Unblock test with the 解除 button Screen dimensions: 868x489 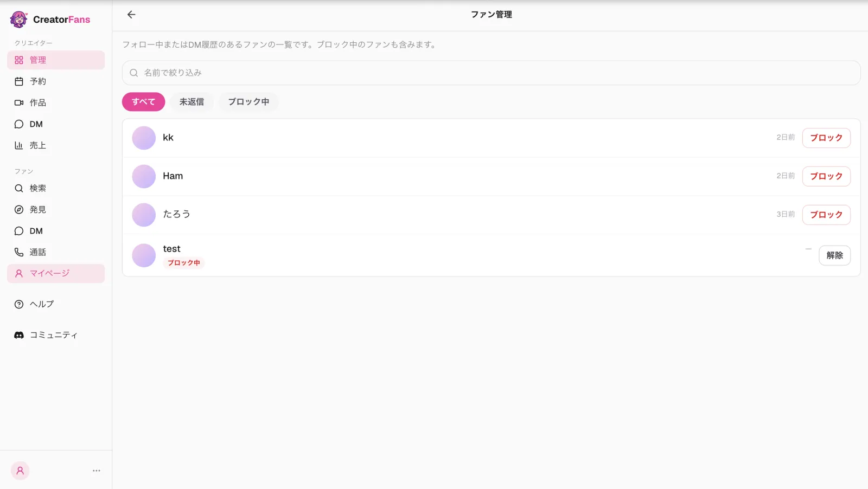tap(834, 255)
